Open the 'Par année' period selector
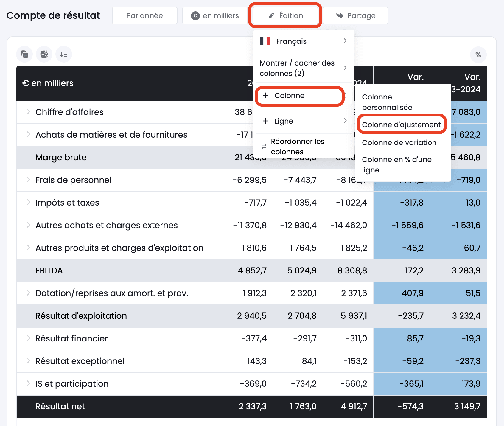The width and height of the screenshot is (504, 426). pyautogui.click(x=145, y=15)
